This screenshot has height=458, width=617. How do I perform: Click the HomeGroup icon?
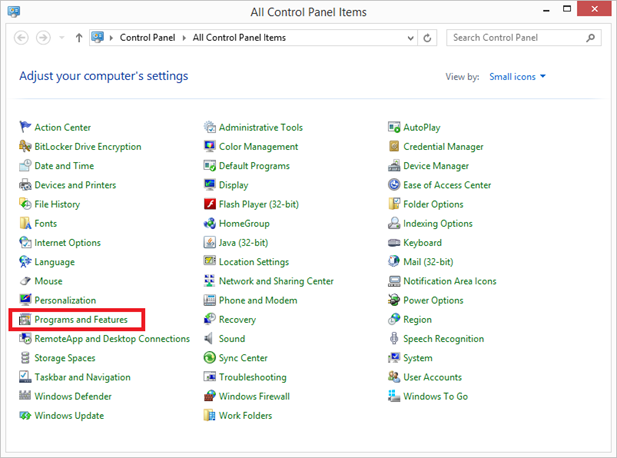209,223
